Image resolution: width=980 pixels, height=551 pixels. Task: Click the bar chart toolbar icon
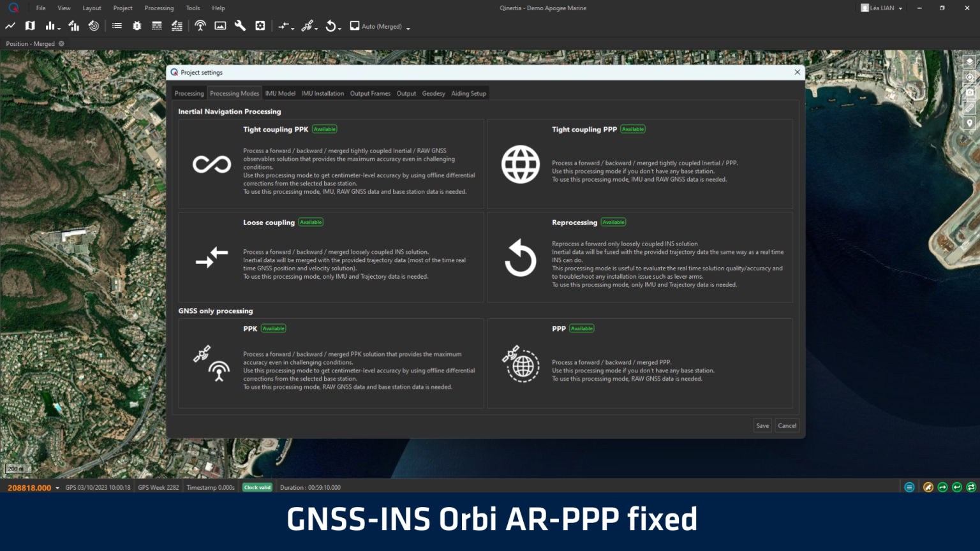coord(51,26)
